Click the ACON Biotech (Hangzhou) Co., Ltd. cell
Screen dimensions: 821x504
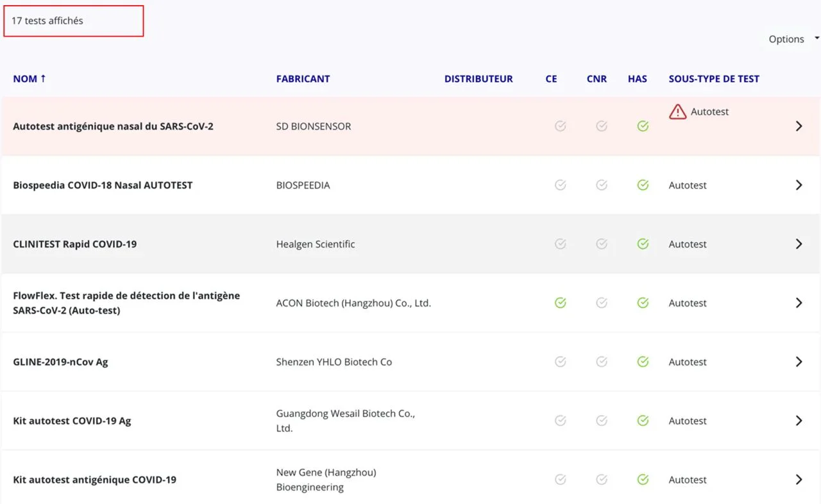353,303
